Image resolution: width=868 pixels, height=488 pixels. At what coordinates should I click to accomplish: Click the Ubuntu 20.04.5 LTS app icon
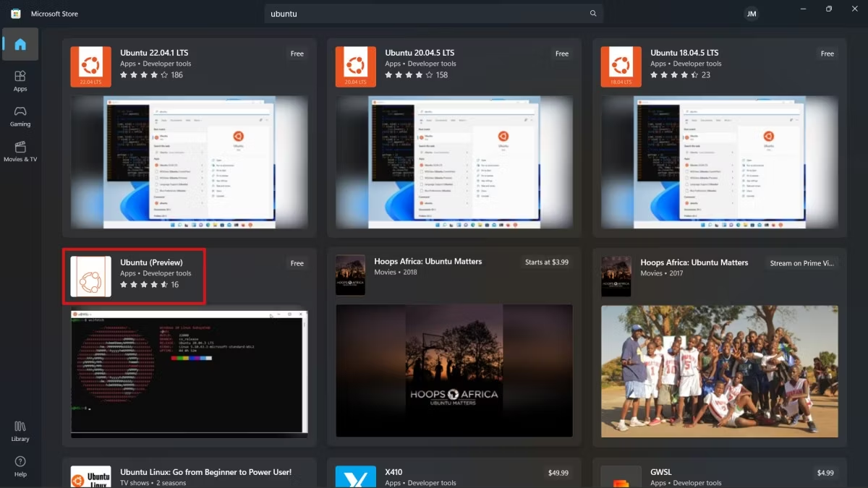click(x=355, y=67)
